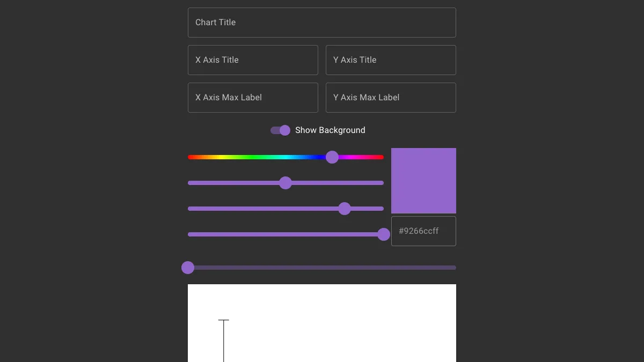The width and height of the screenshot is (644, 362).
Task: Select the X Axis Max Label field
Action: 253,98
